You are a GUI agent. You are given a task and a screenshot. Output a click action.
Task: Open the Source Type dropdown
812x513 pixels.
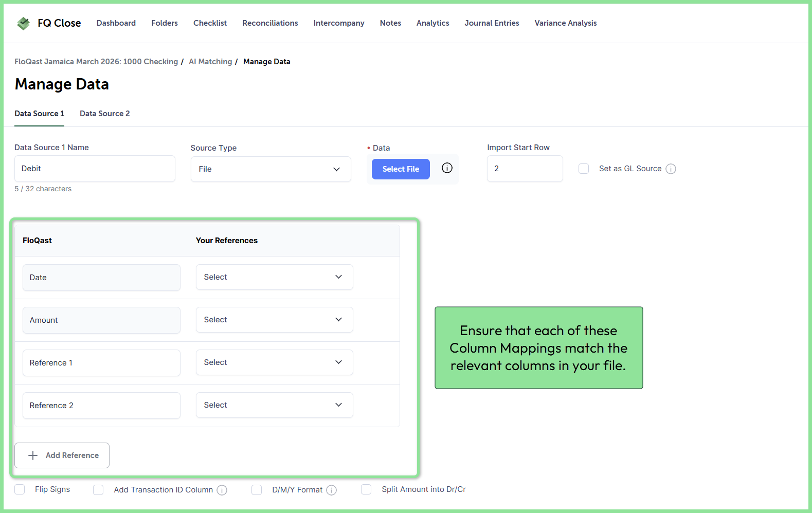271,169
